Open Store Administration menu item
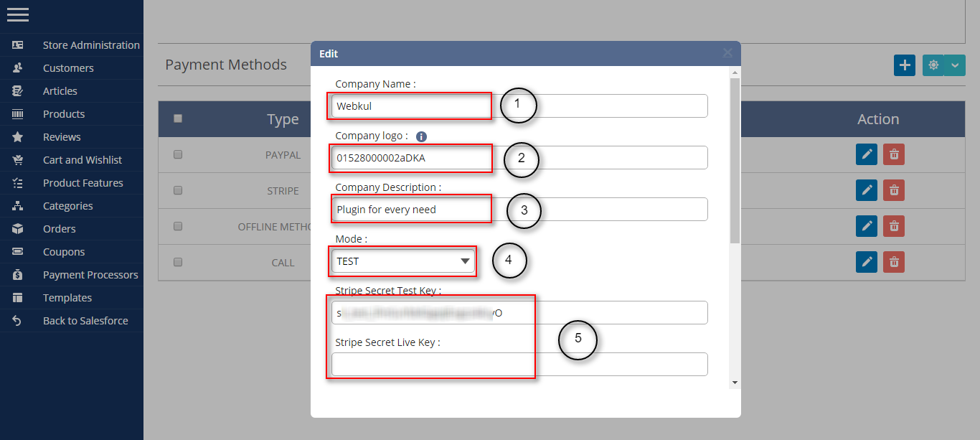 coord(91,45)
